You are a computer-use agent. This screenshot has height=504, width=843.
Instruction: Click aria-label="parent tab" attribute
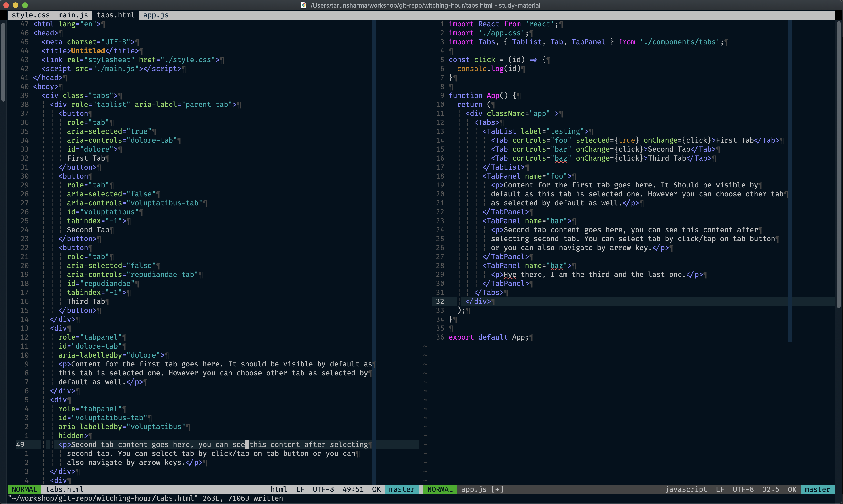pyautogui.click(x=183, y=105)
